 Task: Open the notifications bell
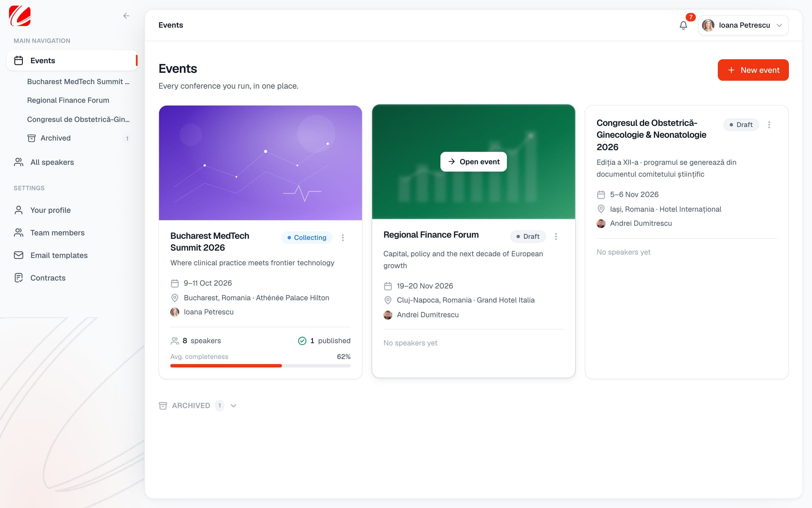tap(683, 25)
